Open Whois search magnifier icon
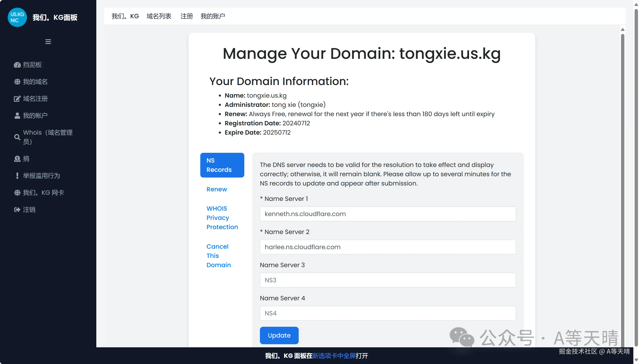 coord(17,137)
